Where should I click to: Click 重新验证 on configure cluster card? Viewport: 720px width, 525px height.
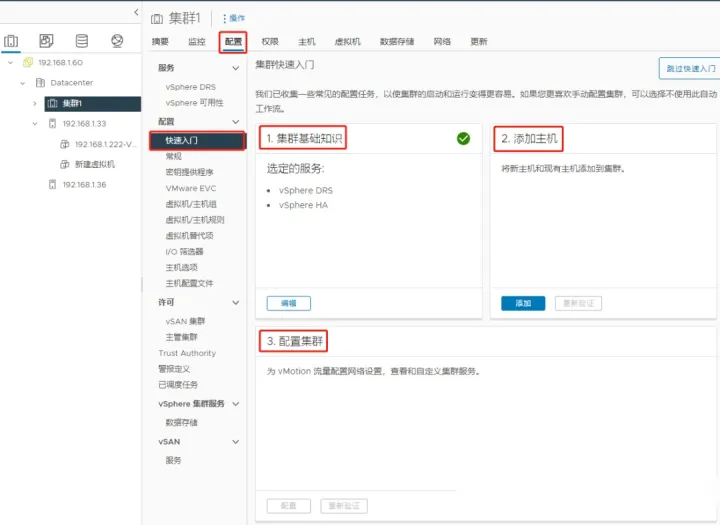coord(344,506)
